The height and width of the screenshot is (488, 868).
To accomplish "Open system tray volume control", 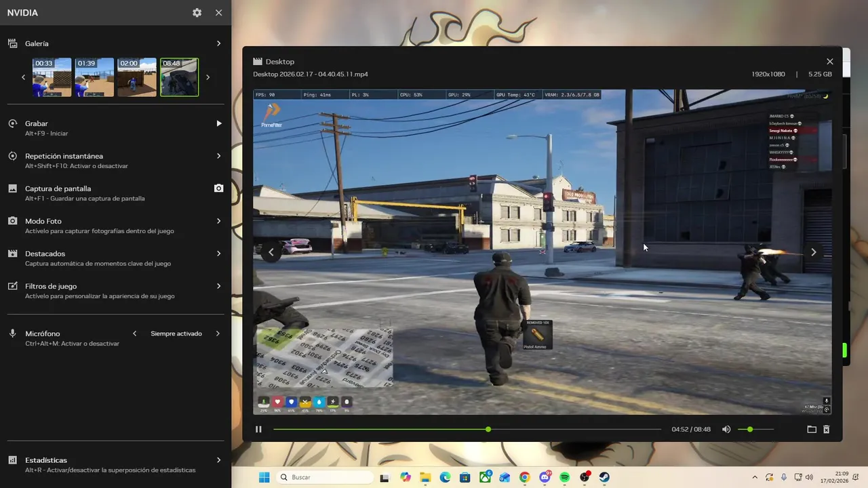I will point(809,477).
